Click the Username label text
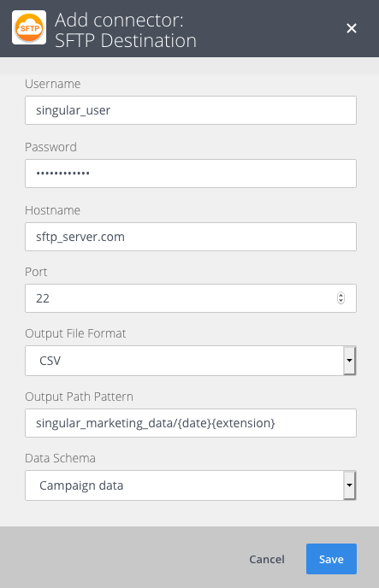The image size is (379, 588). [x=53, y=84]
